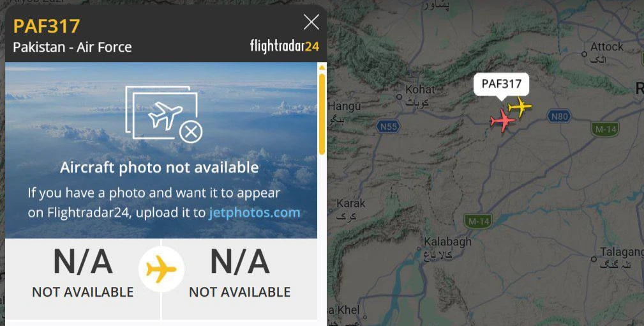Click the M-14 motorway sign near N80

605,129
